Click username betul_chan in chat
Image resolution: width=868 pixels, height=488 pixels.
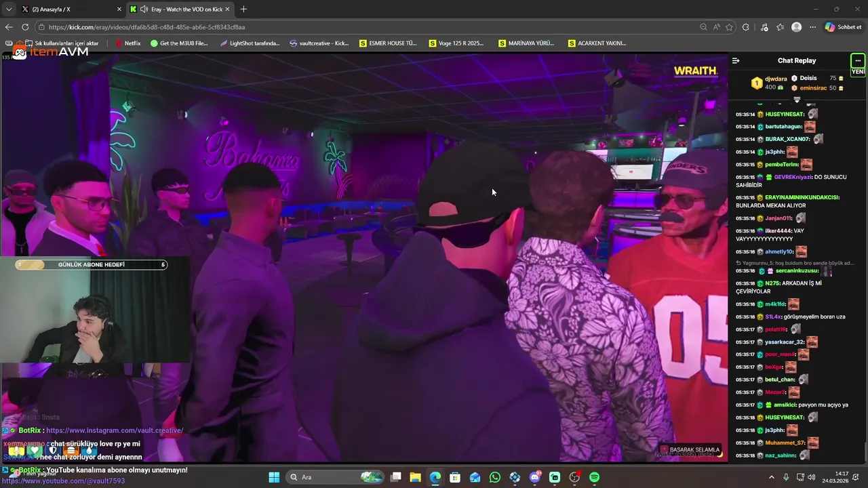coord(780,380)
